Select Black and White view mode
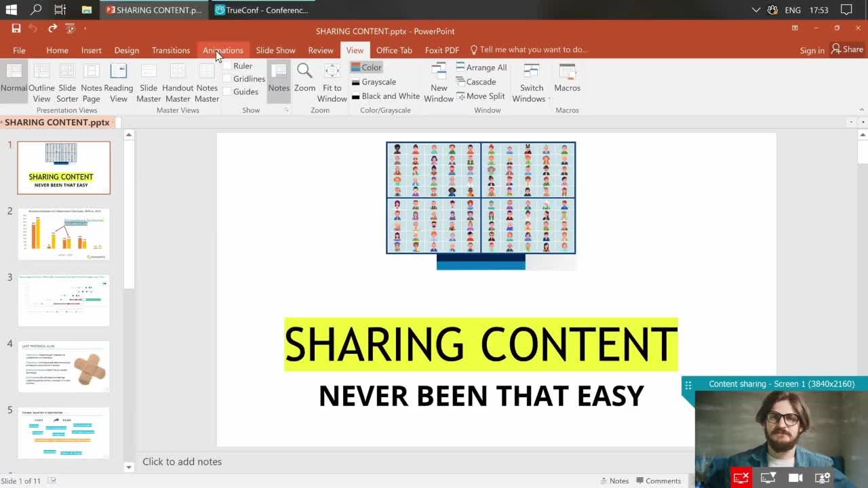Screen dimensions: 868x488 (385, 96)
